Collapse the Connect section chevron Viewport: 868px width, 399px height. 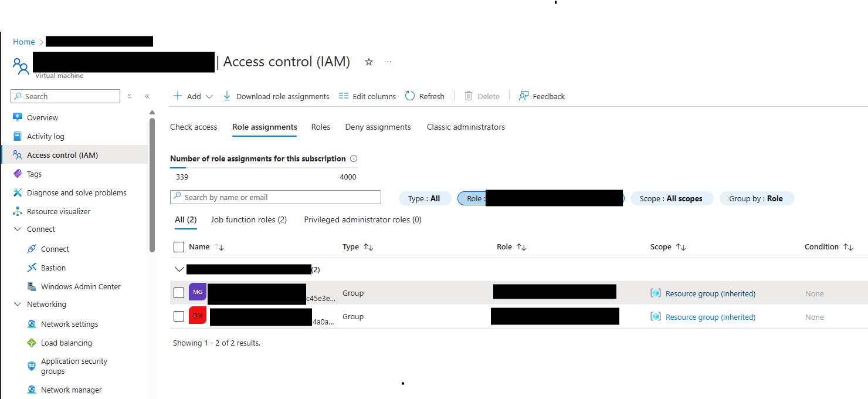(x=17, y=229)
